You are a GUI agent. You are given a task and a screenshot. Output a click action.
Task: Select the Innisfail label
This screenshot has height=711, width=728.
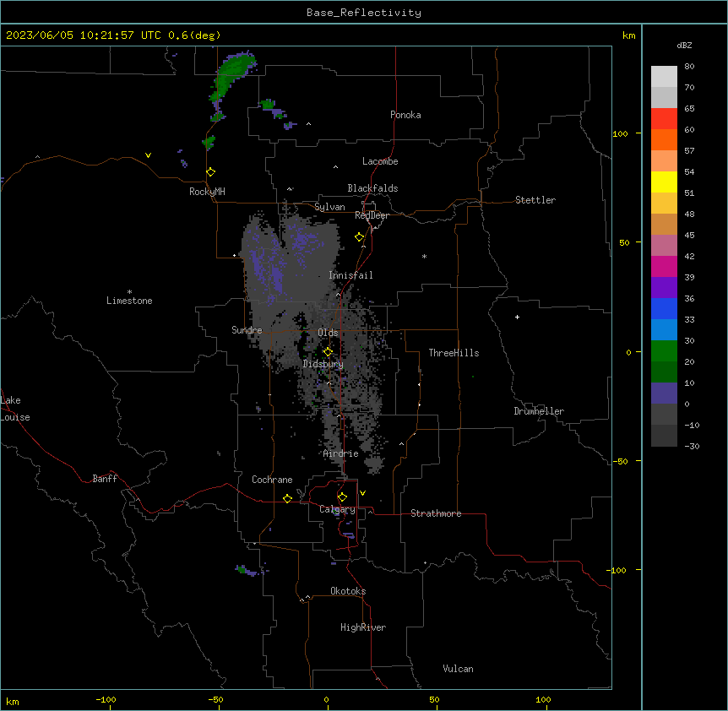(x=350, y=275)
